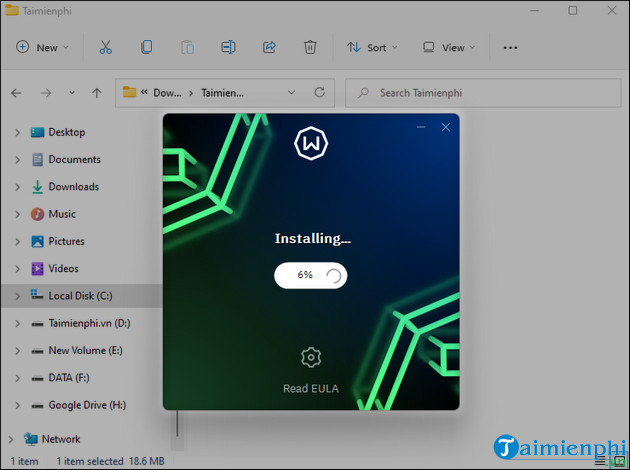Image resolution: width=630 pixels, height=470 pixels.
Task: Open the Sort dropdown menu
Action: click(372, 47)
